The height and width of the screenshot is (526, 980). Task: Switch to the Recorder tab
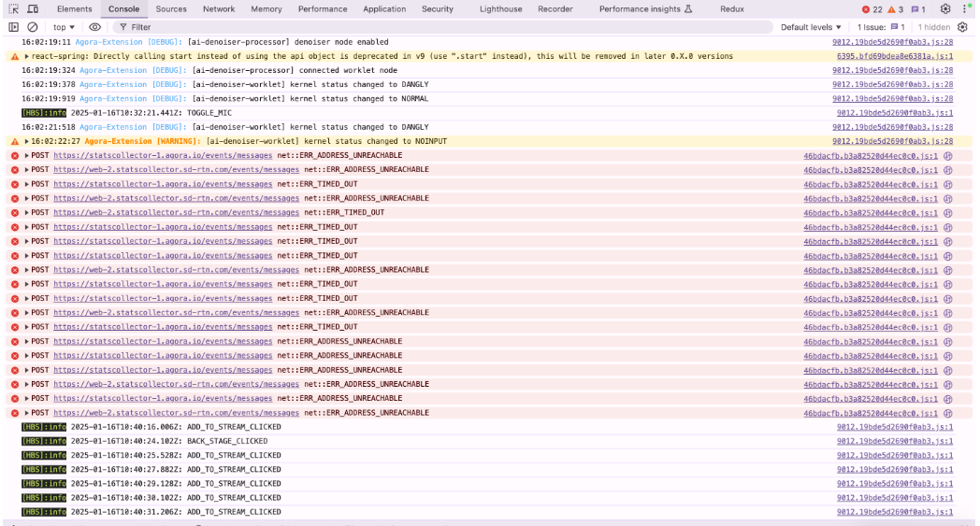pos(555,8)
